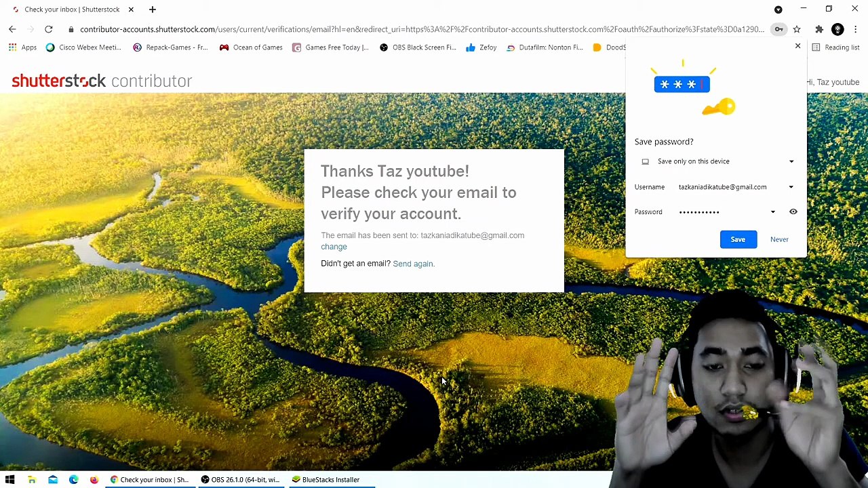Open the OBS Black Screen Fix bookmark
The height and width of the screenshot is (488, 868).
418,47
